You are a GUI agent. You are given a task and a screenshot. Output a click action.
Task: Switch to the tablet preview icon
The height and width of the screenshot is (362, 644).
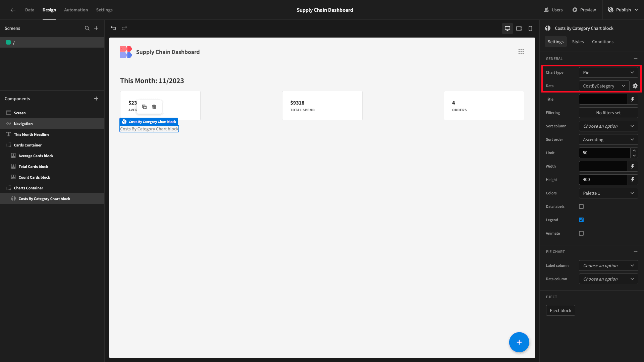tap(519, 28)
